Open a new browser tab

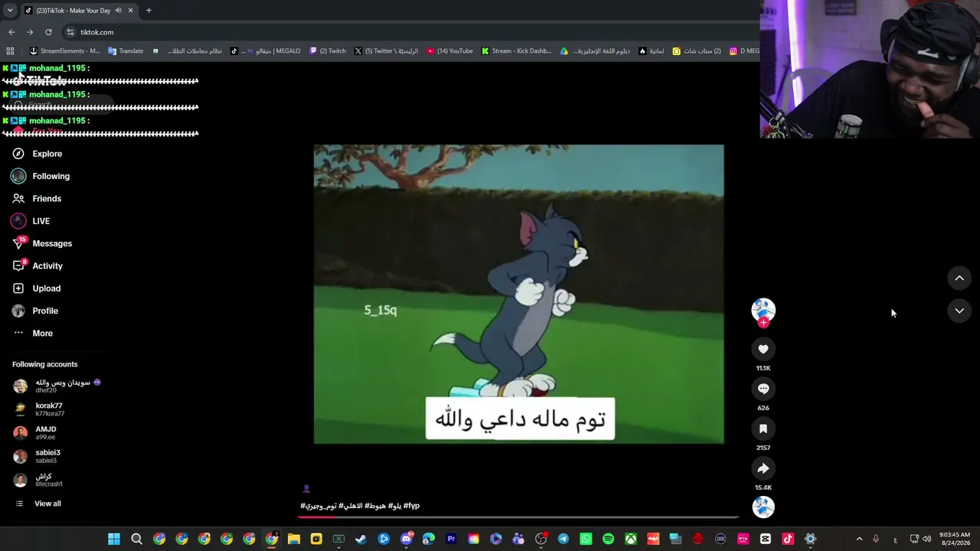pyautogui.click(x=149, y=11)
